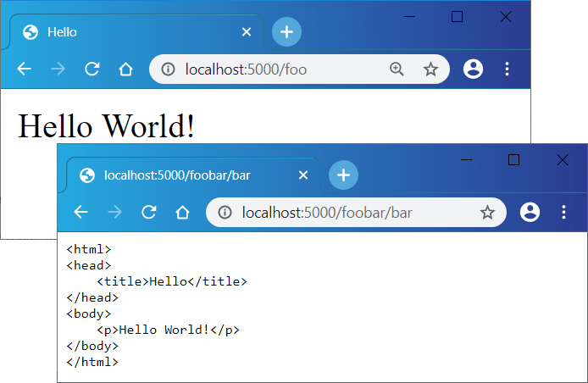Viewport: 588px width, 383px height.
Task: Go home in the localhost:5000/foo window
Action: [125, 69]
